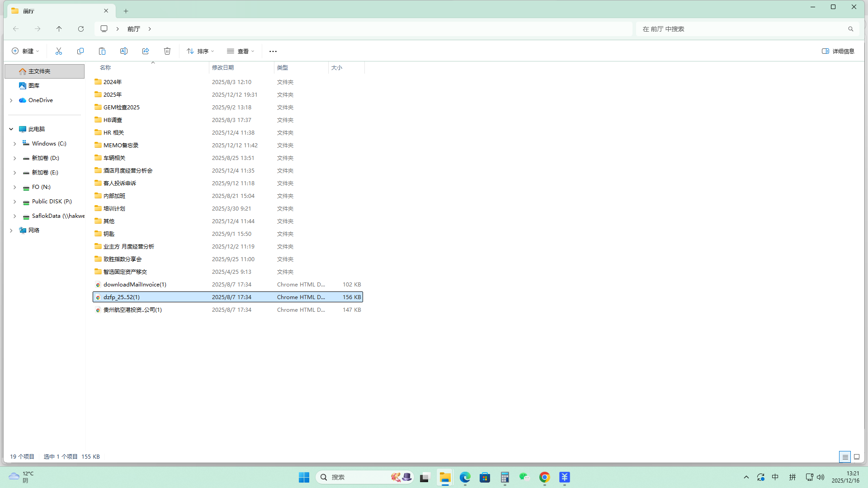Toggle the 详细信息 details pane
The image size is (868, 488).
[838, 51]
